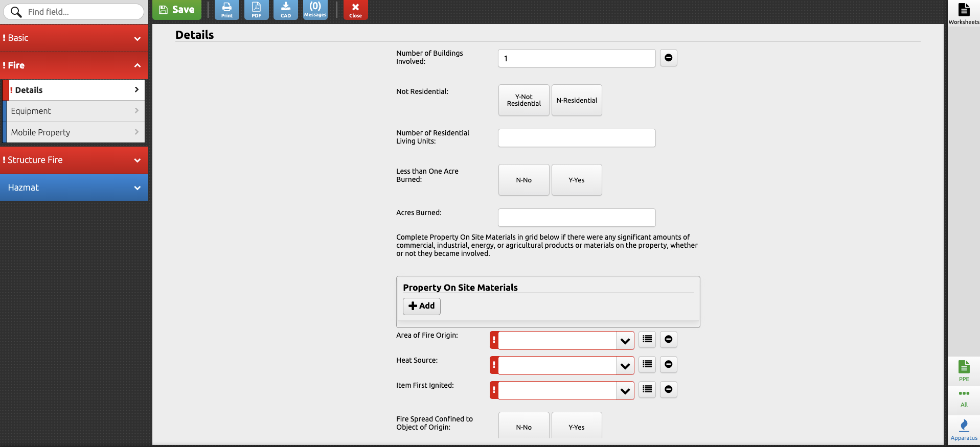
Task: Open the Item First Ignited dropdown
Action: tap(625, 391)
